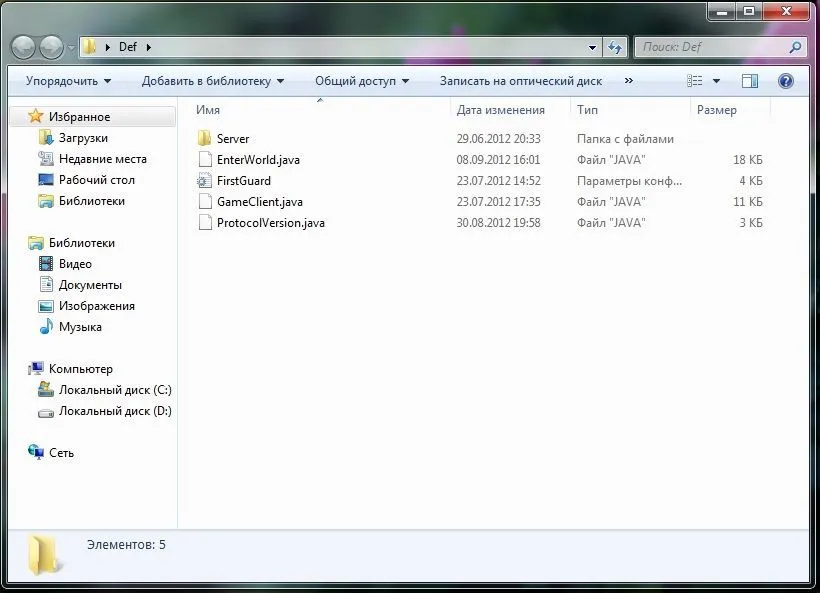This screenshot has height=593, width=820.
Task: Select Сеть in navigation pane
Action: pyautogui.click(x=61, y=453)
